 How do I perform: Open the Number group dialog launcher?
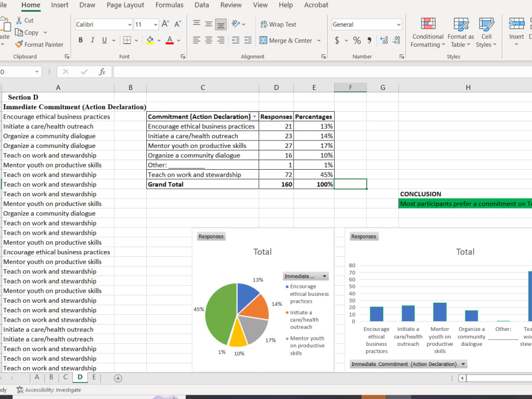tap(402, 57)
